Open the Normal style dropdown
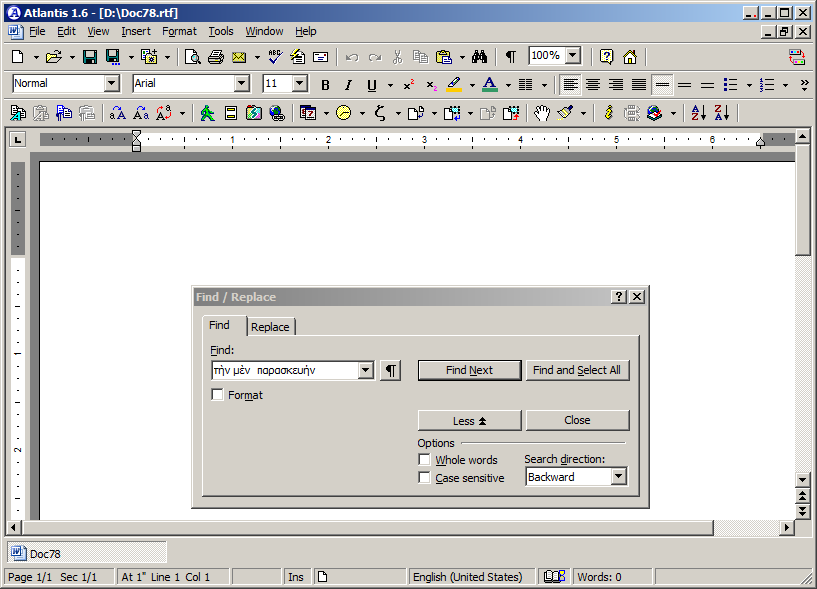 point(111,84)
